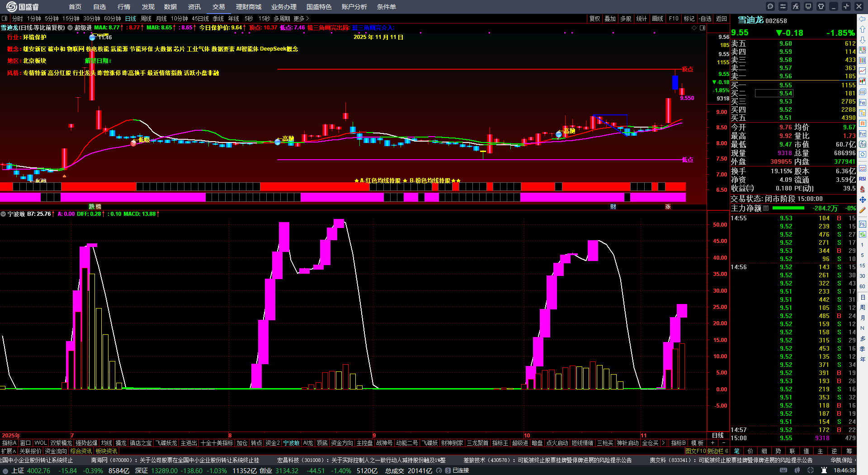
Task: Toggle the check circle next to 超级进 indicator
Action: point(70,28)
